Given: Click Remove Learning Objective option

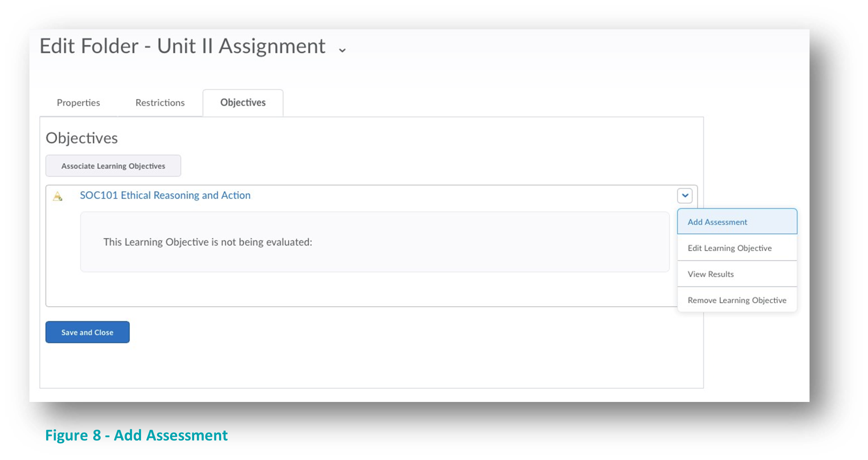Looking at the screenshot, I should pos(736,300).
